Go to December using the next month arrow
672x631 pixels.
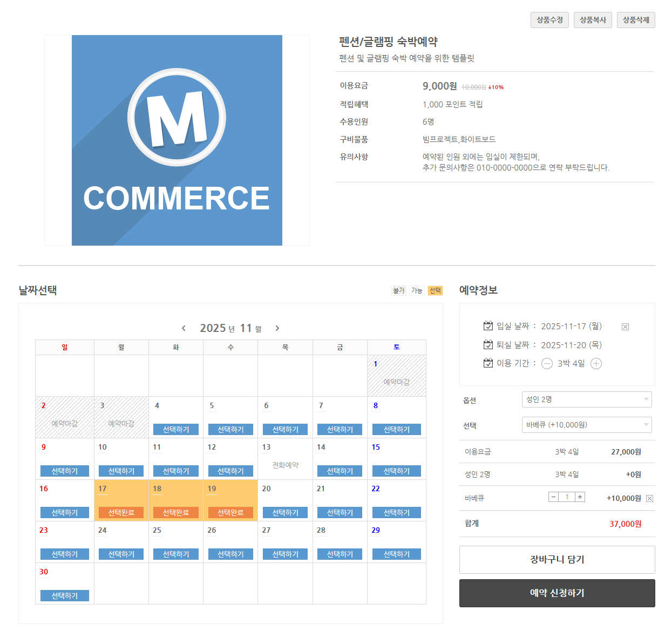pyautogui.click(x=277, y=328)
